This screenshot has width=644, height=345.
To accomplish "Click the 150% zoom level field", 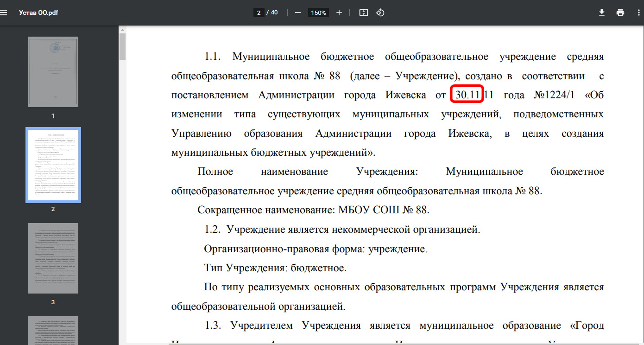I will [318, 13].
